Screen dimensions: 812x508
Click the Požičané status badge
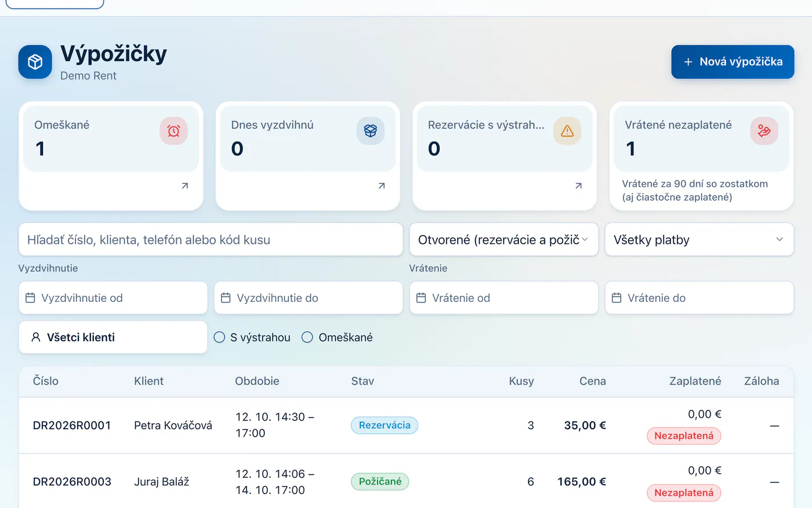point(380,482)
